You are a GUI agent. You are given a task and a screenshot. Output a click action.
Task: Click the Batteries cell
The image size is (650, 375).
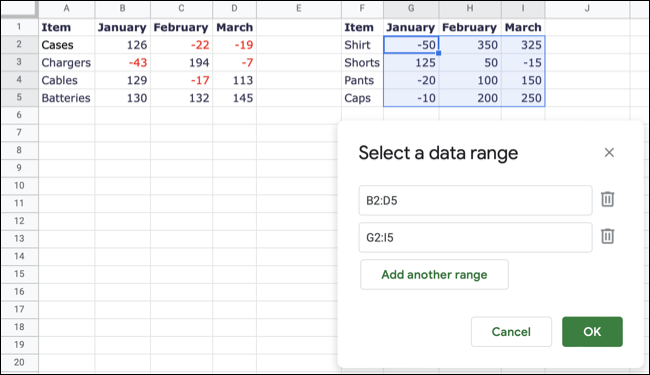(66, 98)
